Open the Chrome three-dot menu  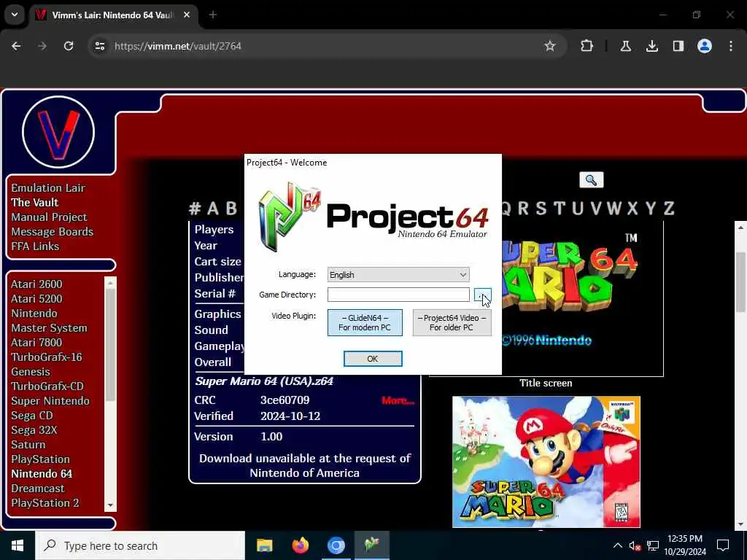click(x=731, y=46)
